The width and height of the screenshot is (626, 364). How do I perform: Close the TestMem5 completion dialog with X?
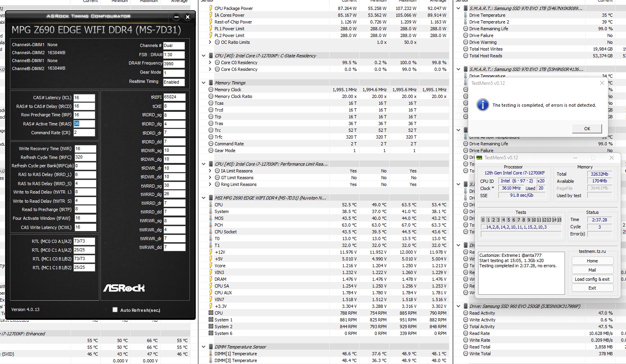coord(602,83)
